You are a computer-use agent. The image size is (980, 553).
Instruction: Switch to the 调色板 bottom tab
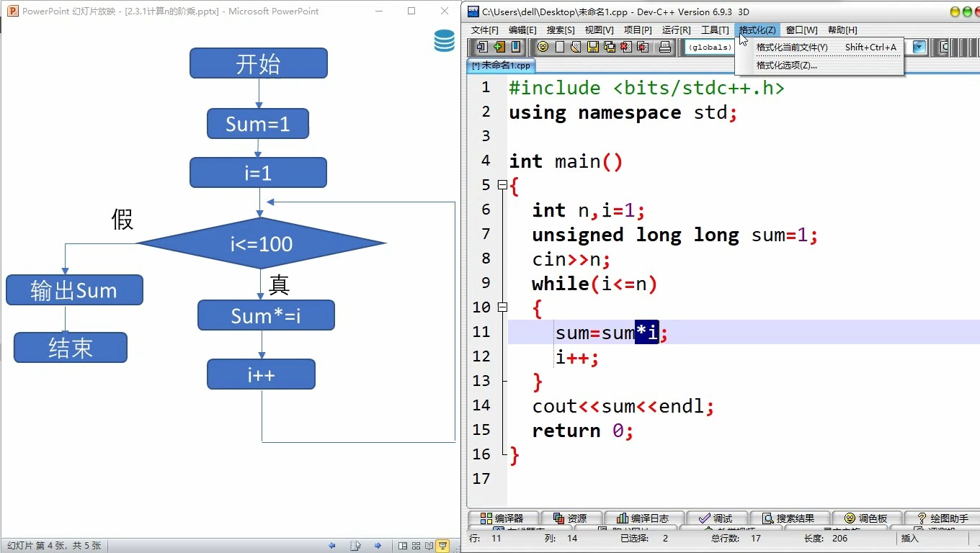click(x=866, y=518)
